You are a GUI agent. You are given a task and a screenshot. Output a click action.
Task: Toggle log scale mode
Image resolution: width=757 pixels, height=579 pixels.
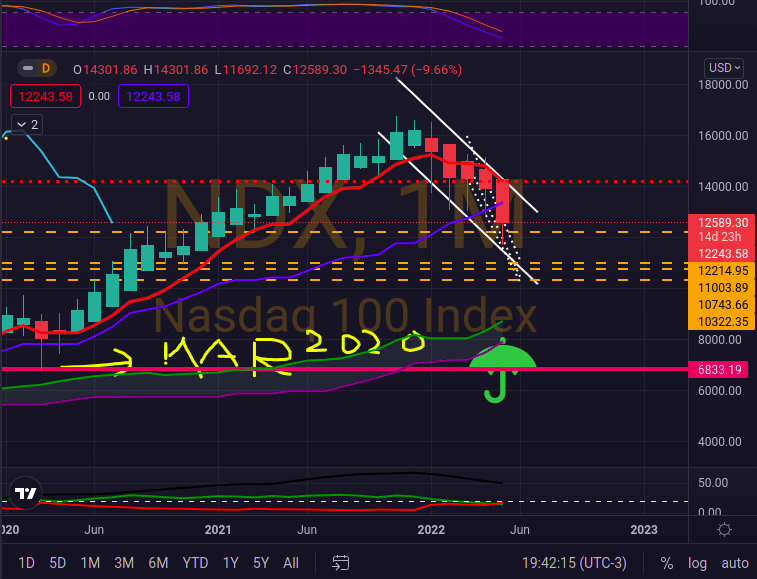(697, 563)
